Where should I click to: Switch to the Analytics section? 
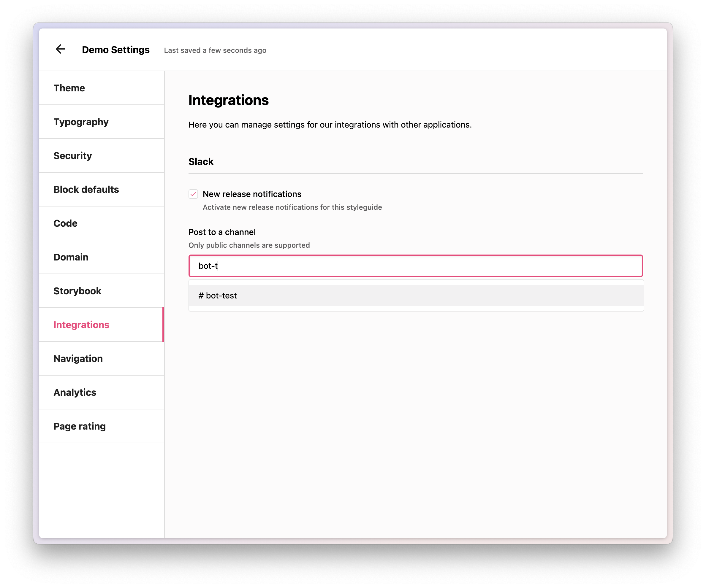102,392
